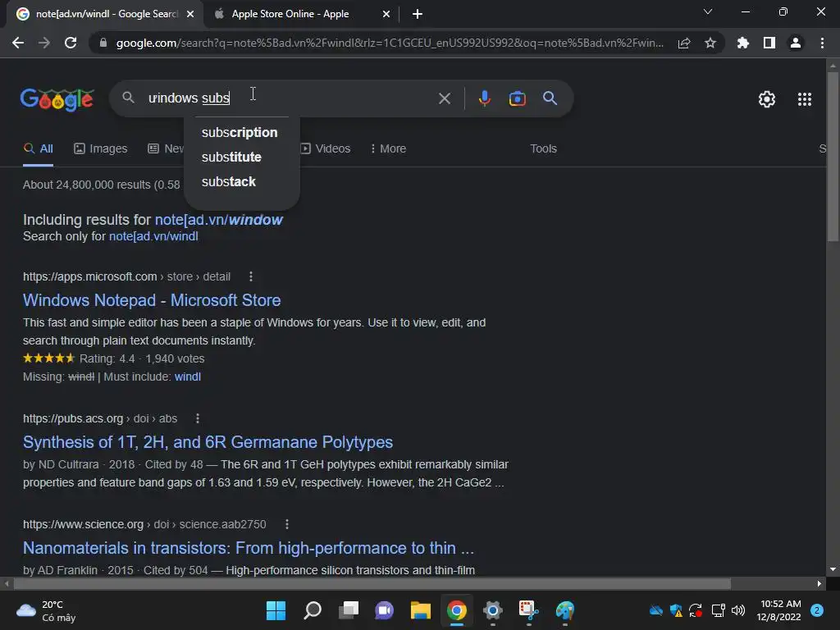Click the 'windl' must include link
This screenshot has width=840, height=630.
[188, 377]
